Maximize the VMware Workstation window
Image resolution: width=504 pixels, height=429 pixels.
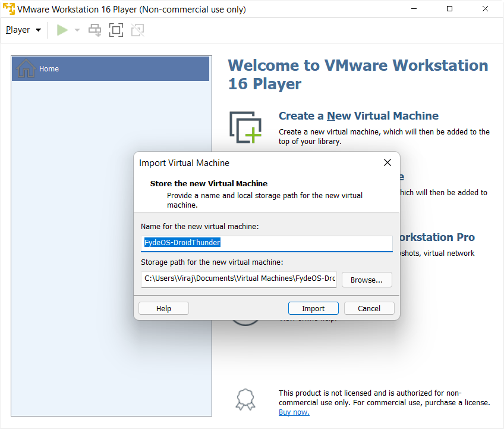pyautogui.click(x=450, y=9)
